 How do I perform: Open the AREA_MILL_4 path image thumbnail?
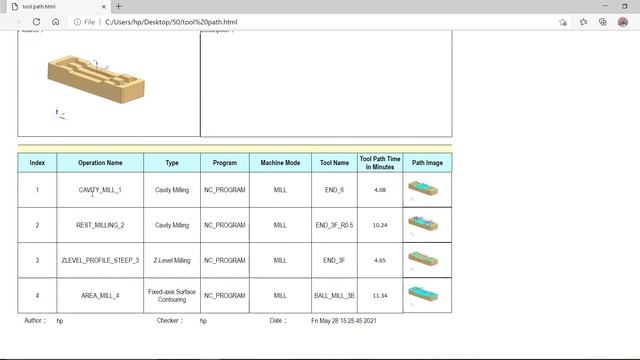pos(423,294)
